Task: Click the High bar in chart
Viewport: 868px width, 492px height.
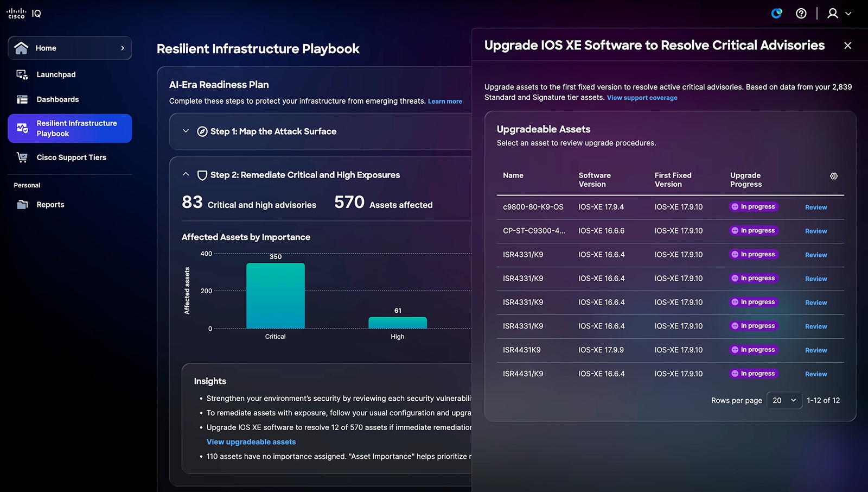Action: (398, 323)
